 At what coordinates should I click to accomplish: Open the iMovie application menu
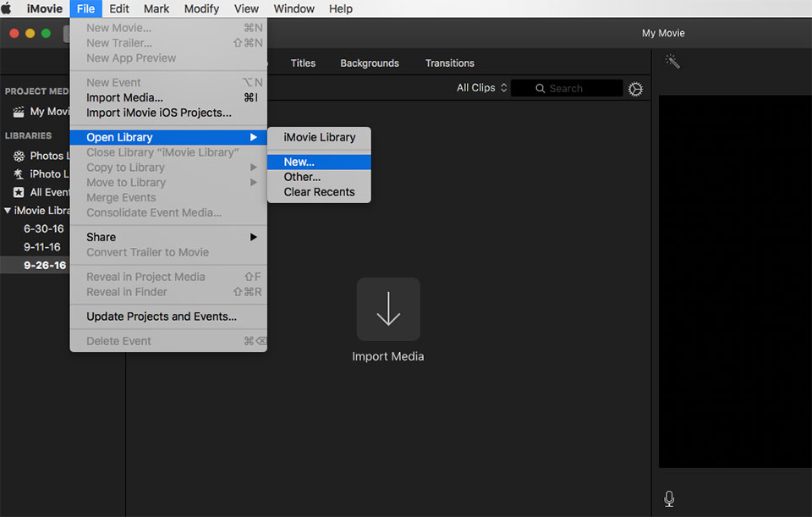click(45, 8)
